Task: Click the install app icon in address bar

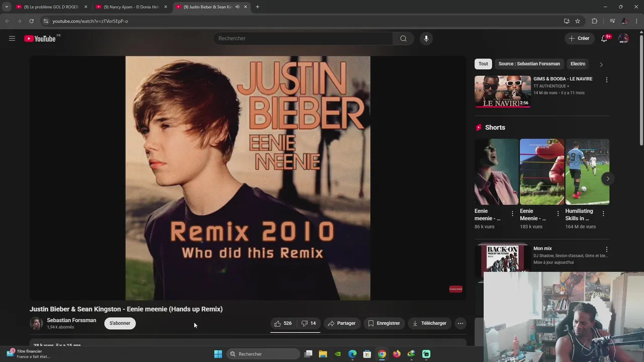Action: tap(567, 21)
